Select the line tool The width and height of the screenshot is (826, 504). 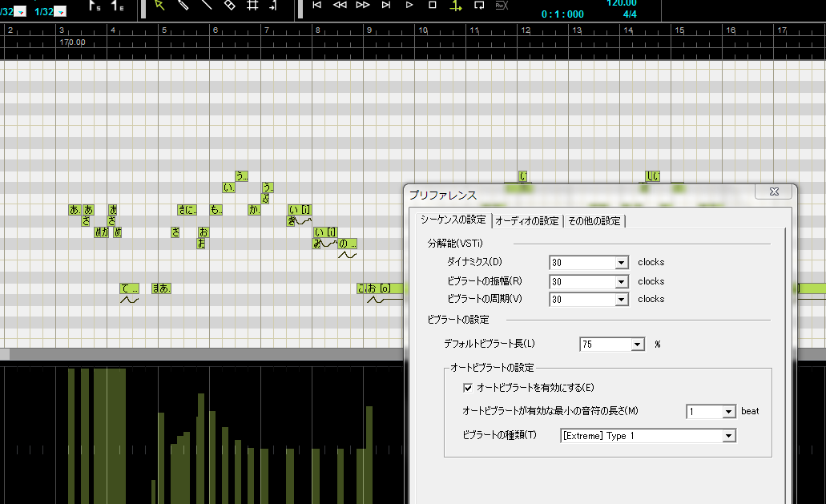[207, 6]
